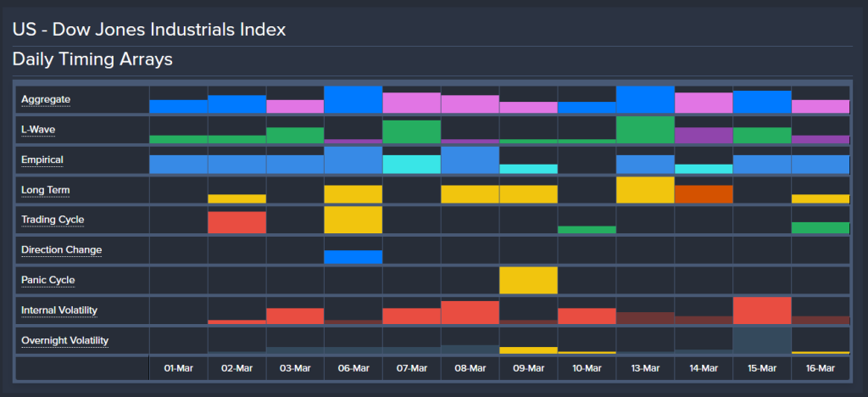Select the Empirical row label
Screen dimensions: 868x397
pyautogui.click(x=42, y=159)
